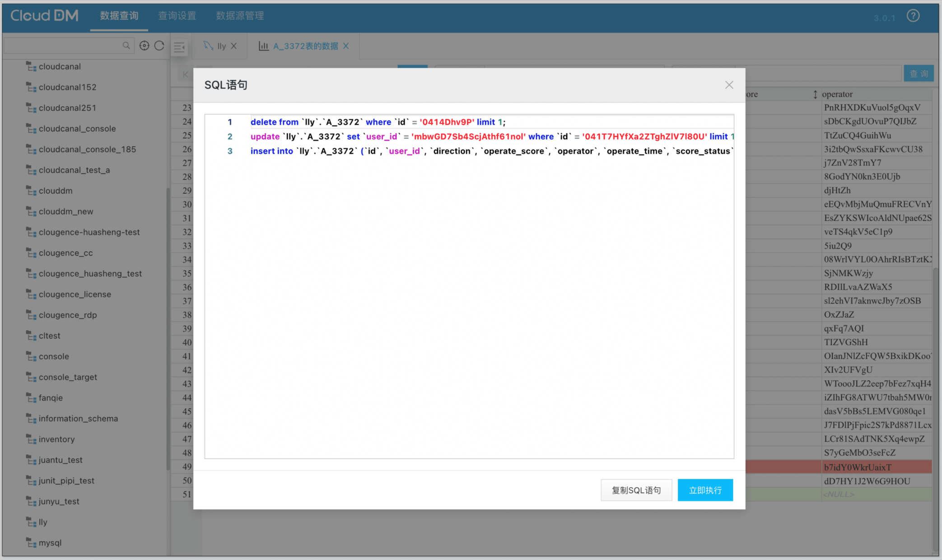Expand the cloudcanal database node

[x=60, y=66]
